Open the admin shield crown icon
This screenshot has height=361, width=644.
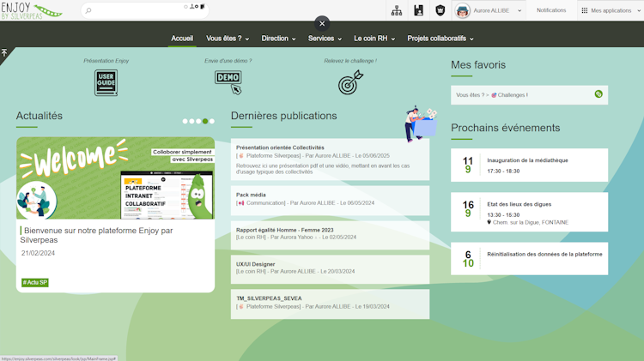(440, 10)
